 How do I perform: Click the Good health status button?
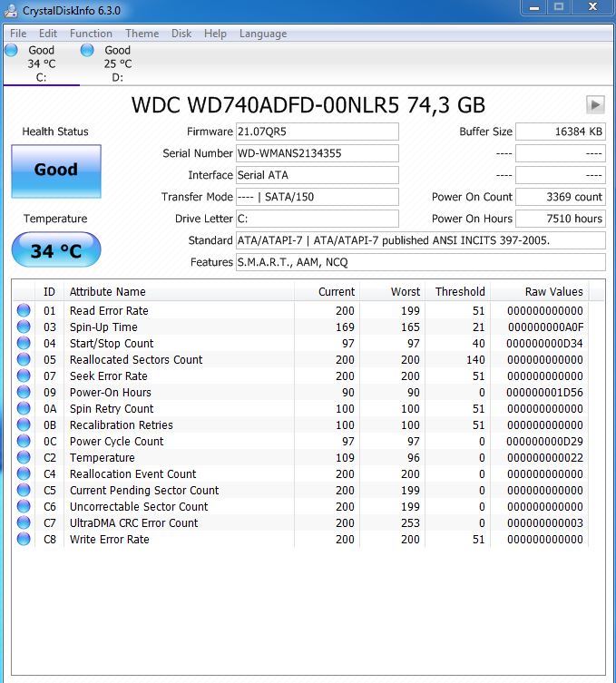point(56,171)
